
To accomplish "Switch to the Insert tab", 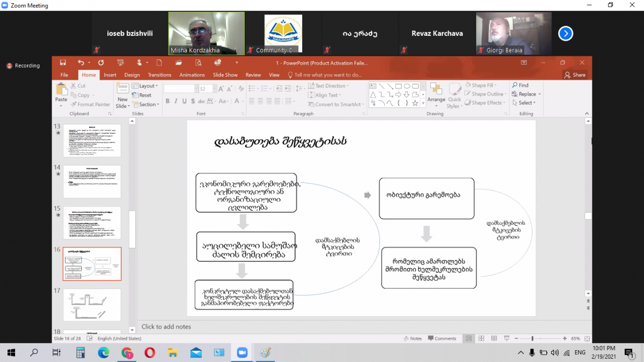I will (x=110, y=75).
